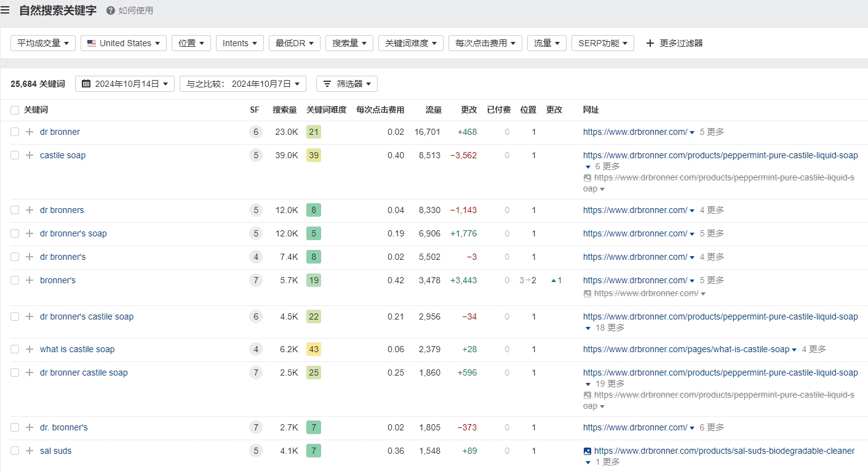Click the plus icon beside what is castile soap
868x471 pixels.
(30, 349)
